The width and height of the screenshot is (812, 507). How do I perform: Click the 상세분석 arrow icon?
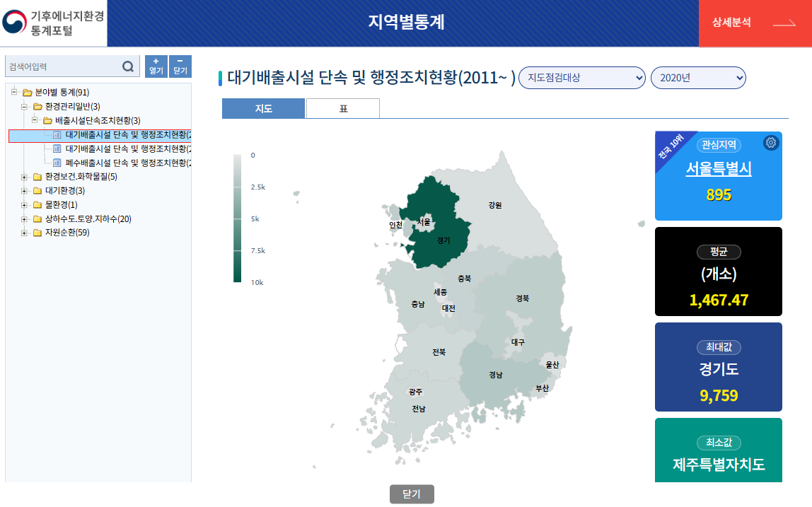click(x=784, y=23)
